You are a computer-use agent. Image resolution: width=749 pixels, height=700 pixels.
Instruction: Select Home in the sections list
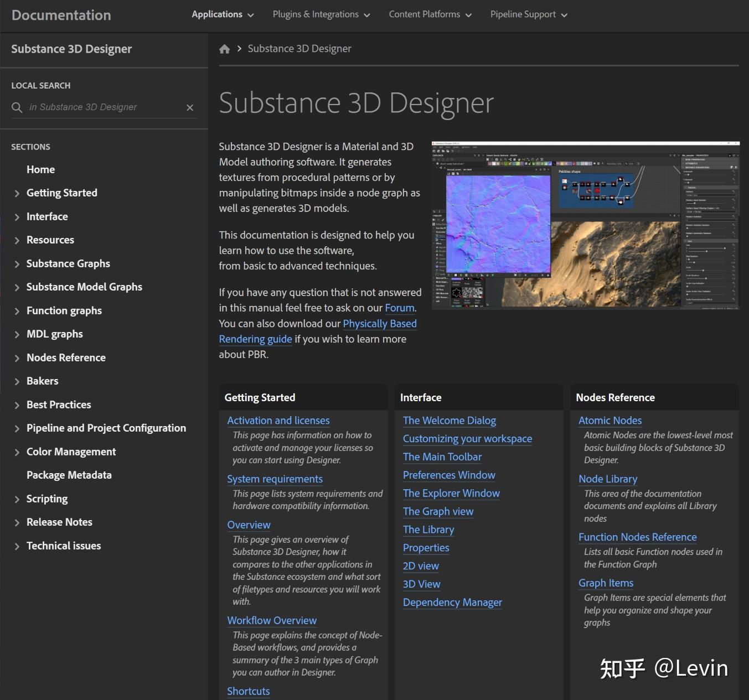coord(40,169)
